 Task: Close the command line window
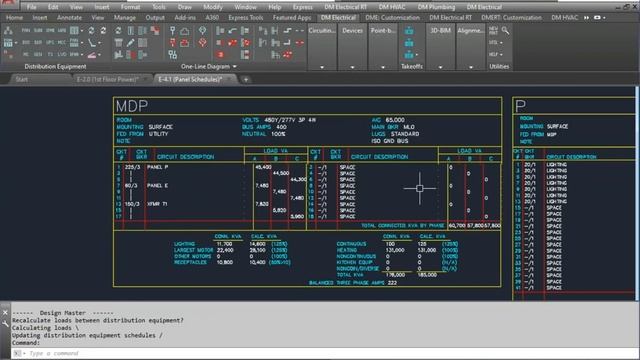[x=5, y=313]
